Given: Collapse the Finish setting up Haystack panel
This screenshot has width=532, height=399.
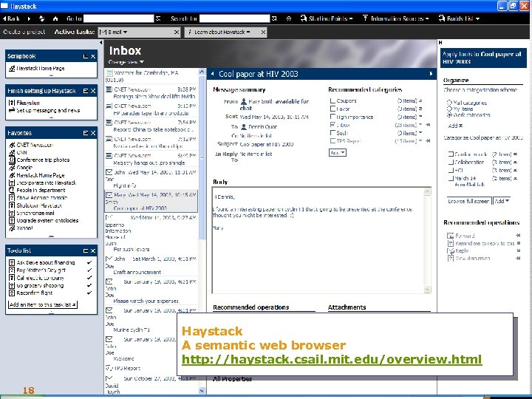Looking at the screenshot, I should 86,91.
